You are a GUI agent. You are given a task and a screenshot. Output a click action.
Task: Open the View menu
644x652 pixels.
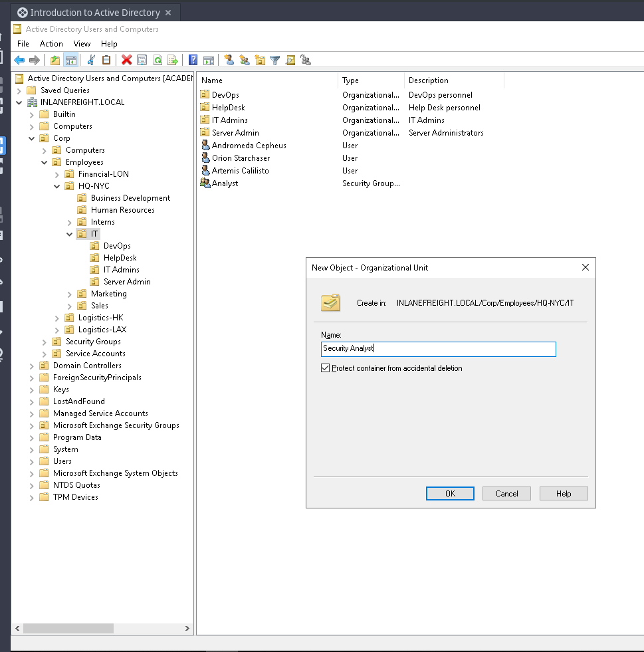(x=82, y=44)
